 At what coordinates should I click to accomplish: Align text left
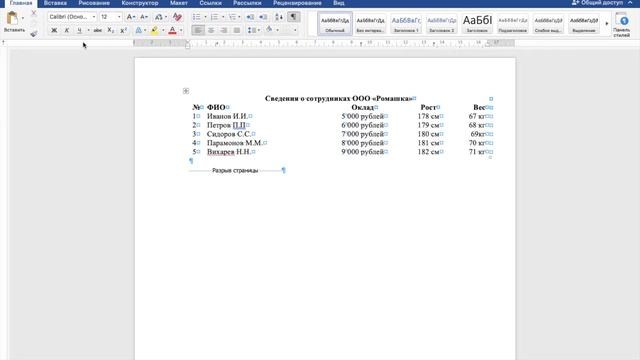coord(198,30)
